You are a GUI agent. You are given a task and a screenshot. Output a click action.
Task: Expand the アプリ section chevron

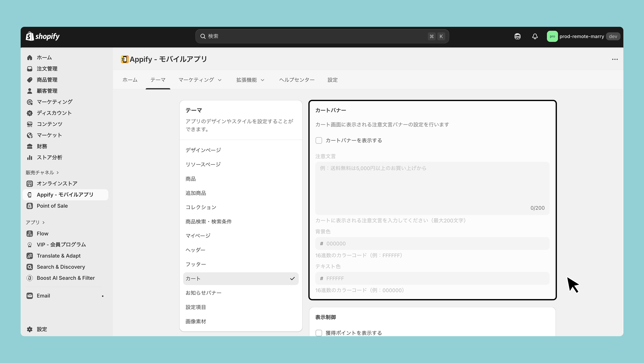pyautogui.click(x=44, y=222)
